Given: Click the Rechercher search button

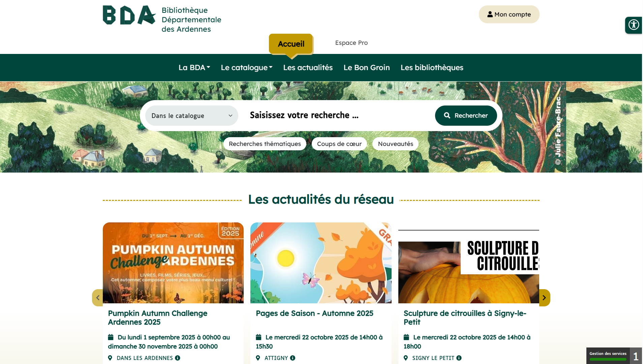Looking at the screenshot, I should point(466,116).
